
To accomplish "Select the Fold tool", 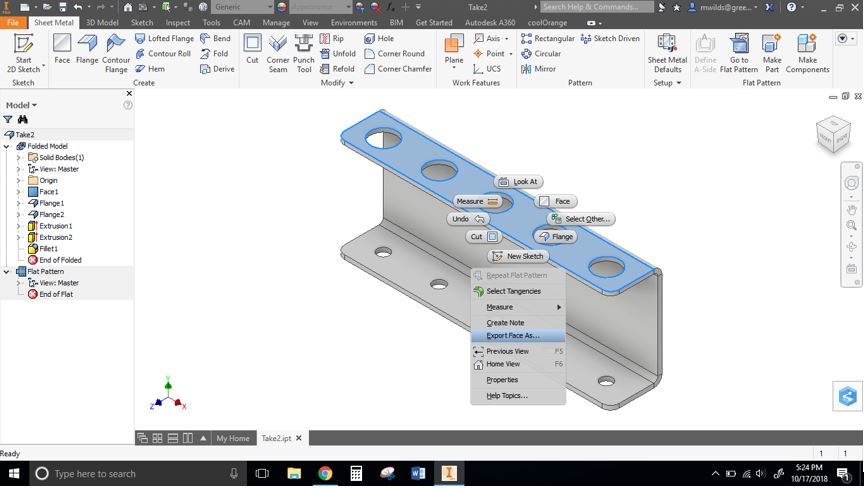I will tap(214, 53).
